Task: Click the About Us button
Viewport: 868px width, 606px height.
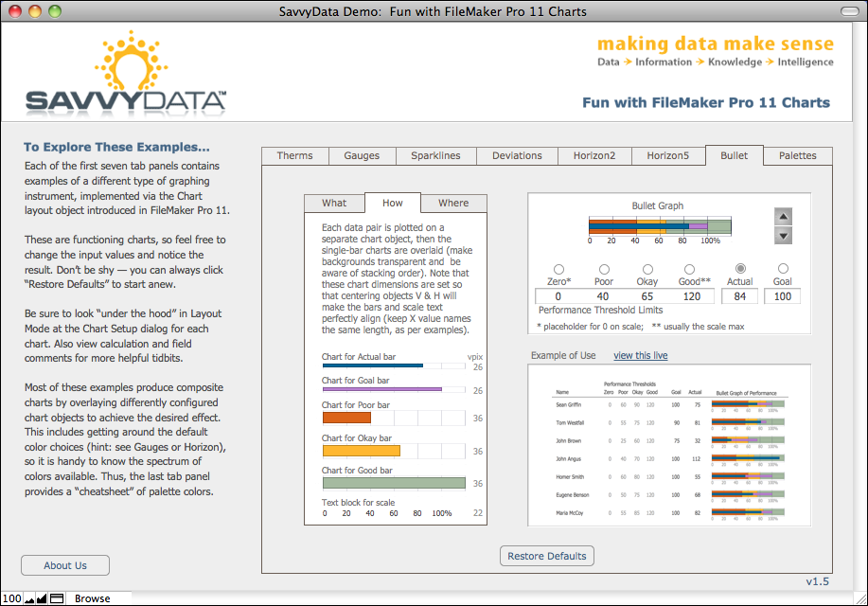Action: click(65, 565)
